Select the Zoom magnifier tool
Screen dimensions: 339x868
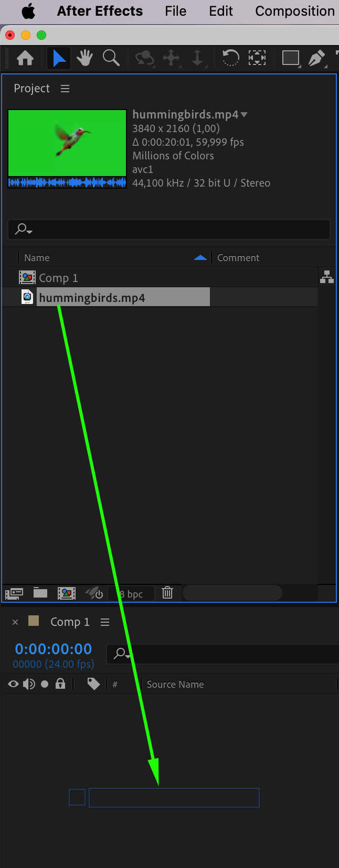[111, 58]
